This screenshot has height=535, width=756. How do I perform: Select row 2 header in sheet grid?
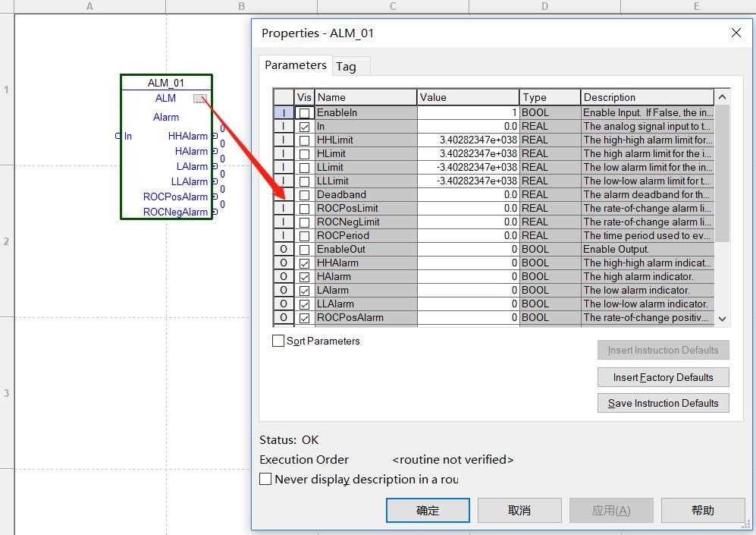tap(7, 241)
